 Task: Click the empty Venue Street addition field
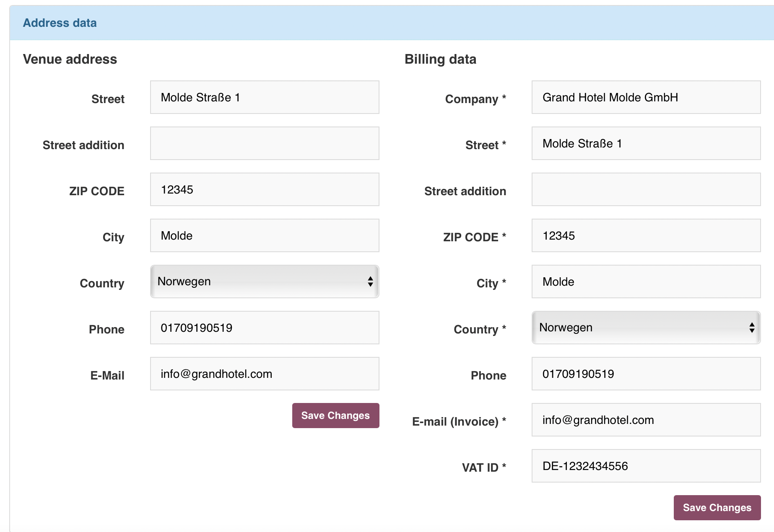[264, 143]
